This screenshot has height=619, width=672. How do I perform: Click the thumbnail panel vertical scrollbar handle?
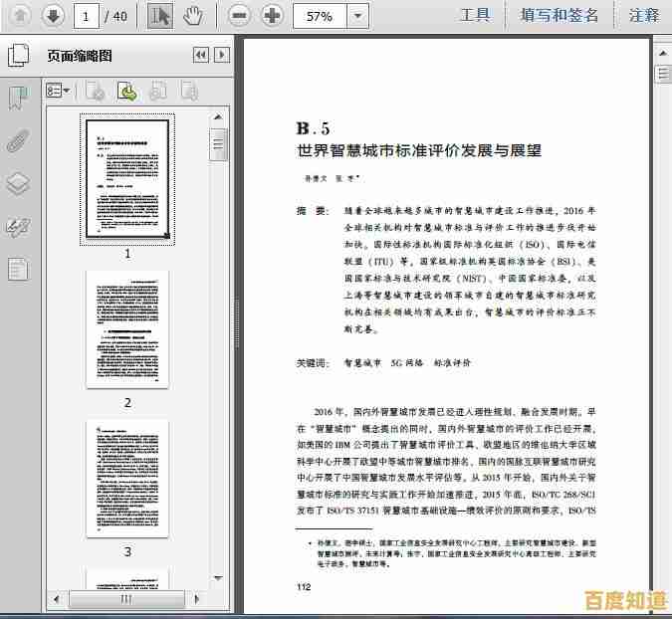(219, 144)
